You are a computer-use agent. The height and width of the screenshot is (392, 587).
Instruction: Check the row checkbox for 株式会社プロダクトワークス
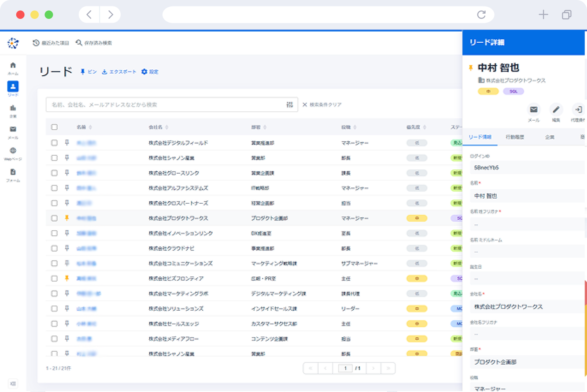(54, 218)
